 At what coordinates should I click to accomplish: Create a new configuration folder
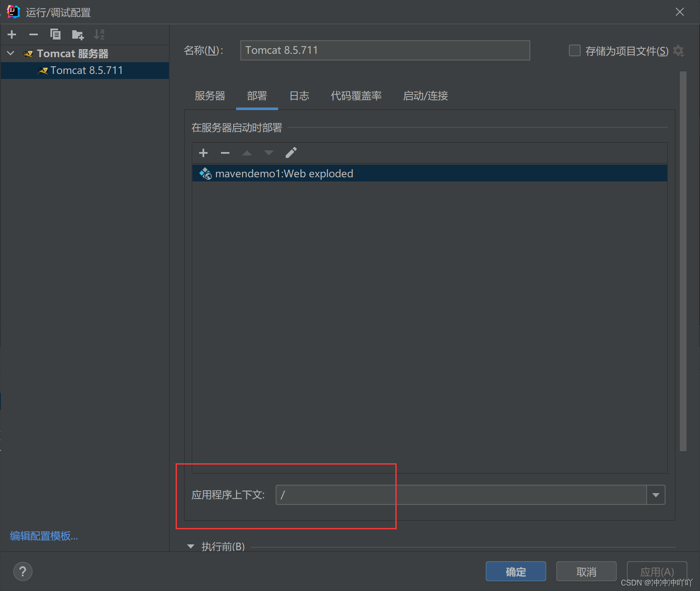click(x=78, y=34)
